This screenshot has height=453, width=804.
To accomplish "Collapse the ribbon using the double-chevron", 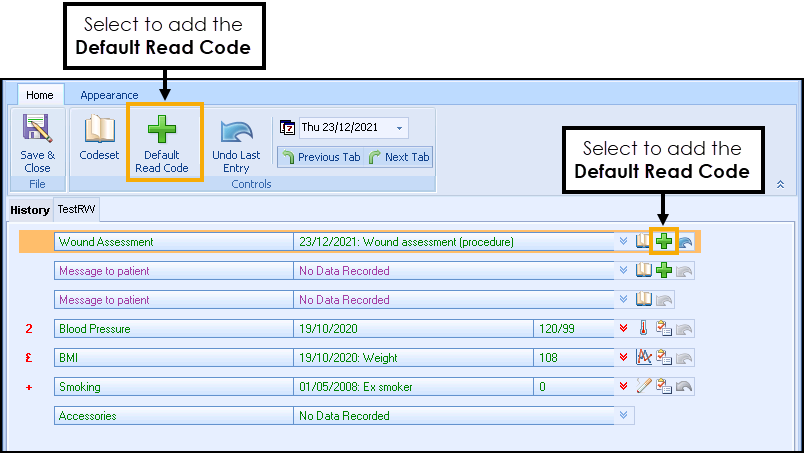I will [x=778, y=184].
